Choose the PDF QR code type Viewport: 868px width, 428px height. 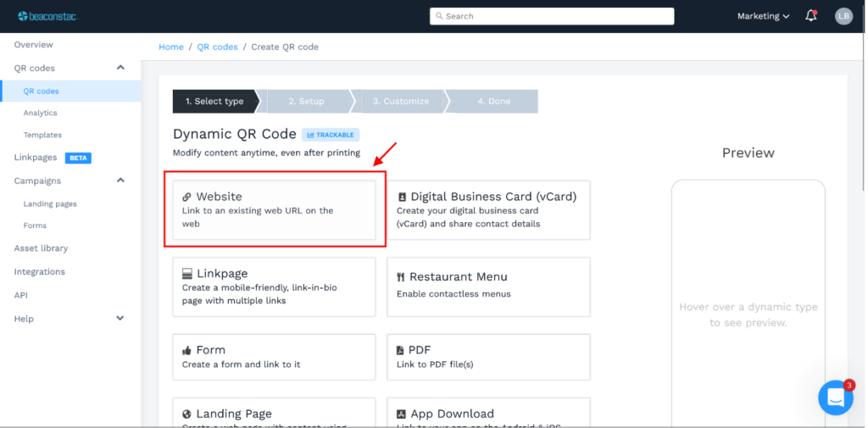489,357
